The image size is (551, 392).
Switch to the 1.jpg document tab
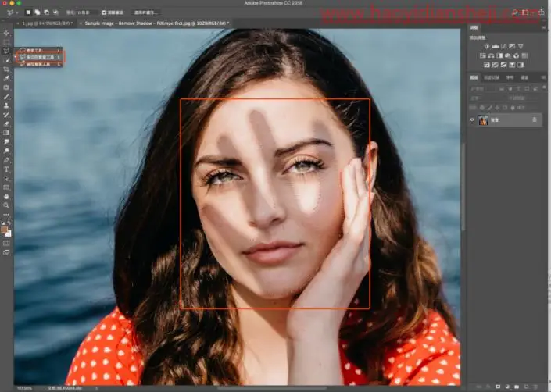(x=45, y=23)
